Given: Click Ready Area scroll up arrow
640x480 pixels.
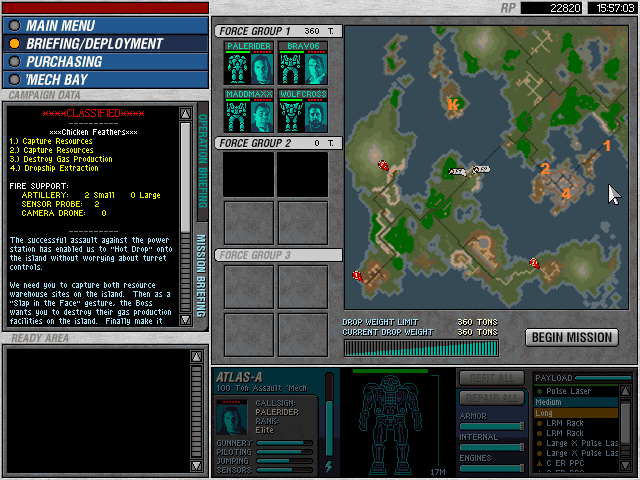Looking at the screenshot, I should (x=196, y=357).
